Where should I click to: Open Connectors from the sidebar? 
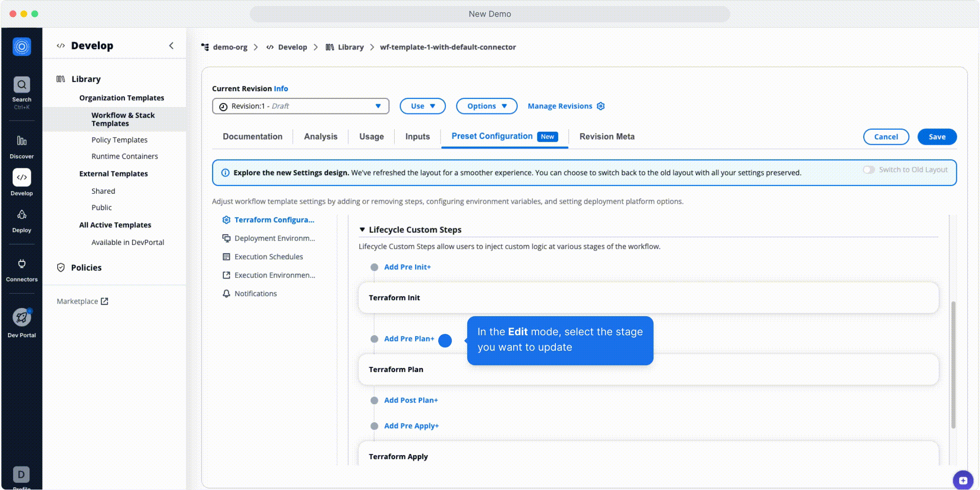coord(21,268)
